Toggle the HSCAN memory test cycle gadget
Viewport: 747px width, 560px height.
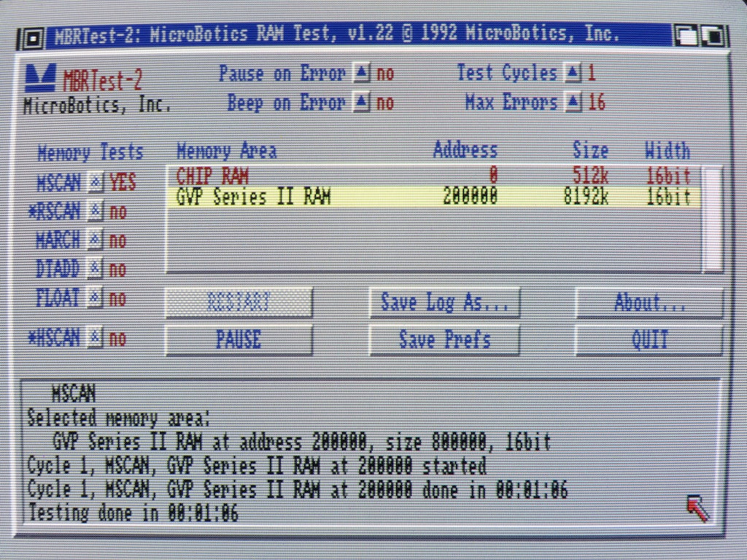click(96, 338)
